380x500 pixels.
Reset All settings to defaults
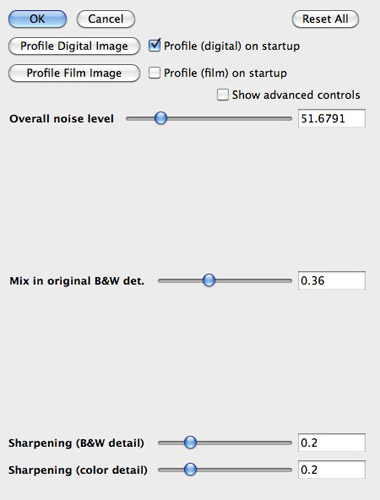[325, 19]
